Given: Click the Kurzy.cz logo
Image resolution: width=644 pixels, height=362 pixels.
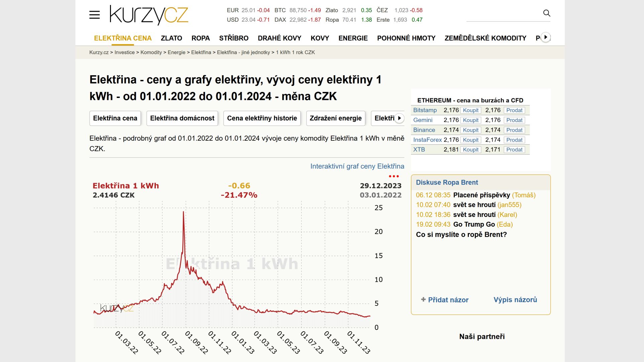Looking at the screenshot, I should point(149,15).
